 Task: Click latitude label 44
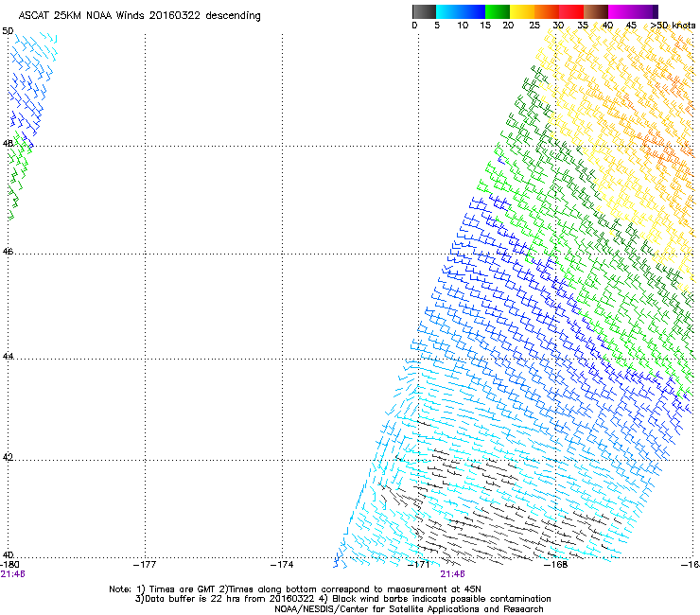[8, 357]
